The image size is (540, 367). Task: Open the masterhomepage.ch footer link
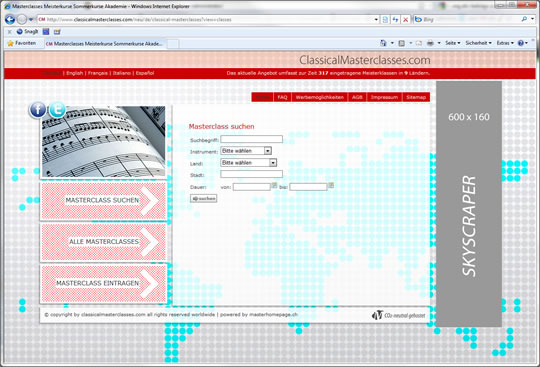(x=273, y=315)
